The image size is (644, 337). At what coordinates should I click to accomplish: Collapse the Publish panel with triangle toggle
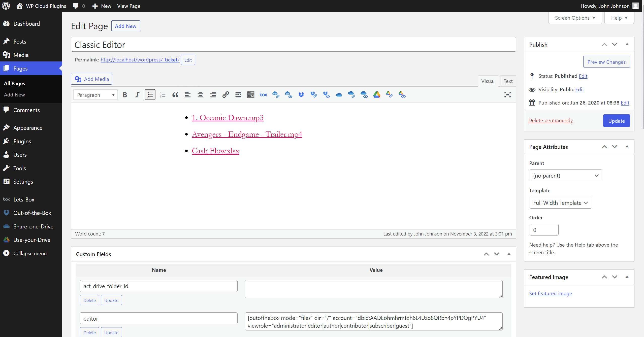click(x=627, y=44)
